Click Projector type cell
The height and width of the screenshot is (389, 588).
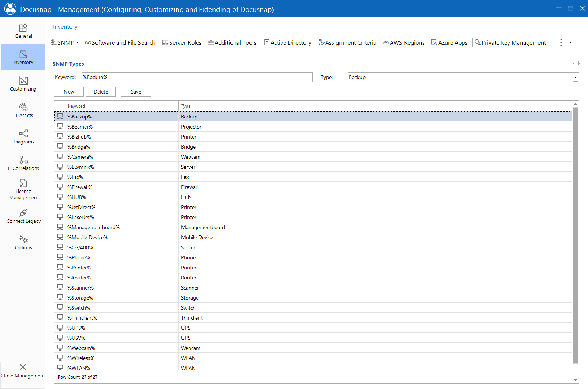[236, 127]
